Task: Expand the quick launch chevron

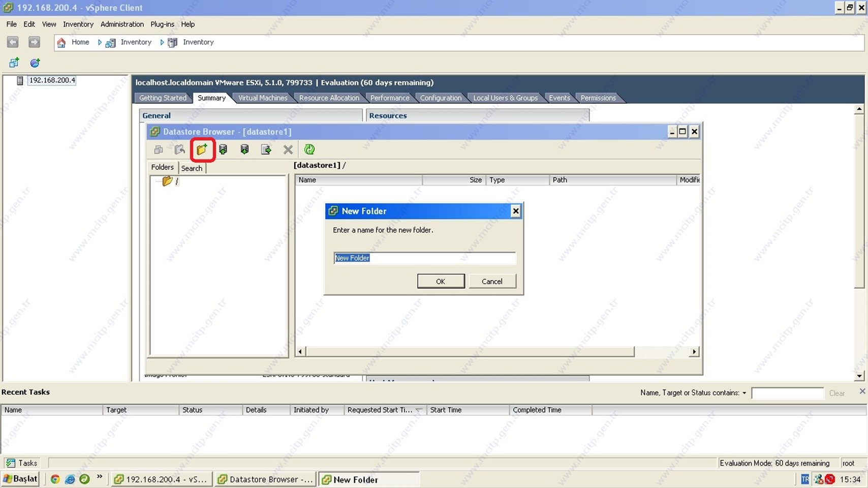Action: pyautogui.click(x=100, y=477)
